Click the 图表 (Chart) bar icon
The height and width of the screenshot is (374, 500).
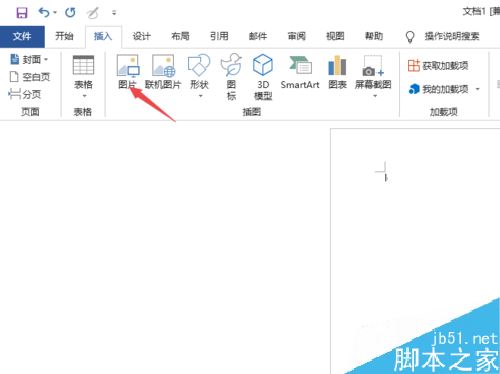point(337,65)
